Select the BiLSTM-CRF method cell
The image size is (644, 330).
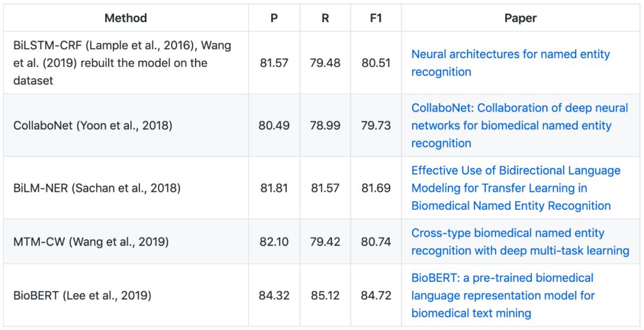pyautogui.click(x=122, y=63)
